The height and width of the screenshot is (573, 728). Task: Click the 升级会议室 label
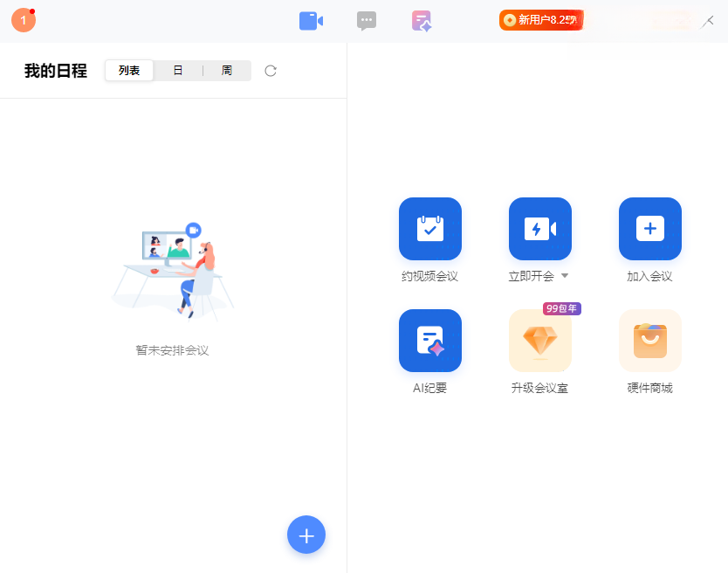tap(540, 388)
